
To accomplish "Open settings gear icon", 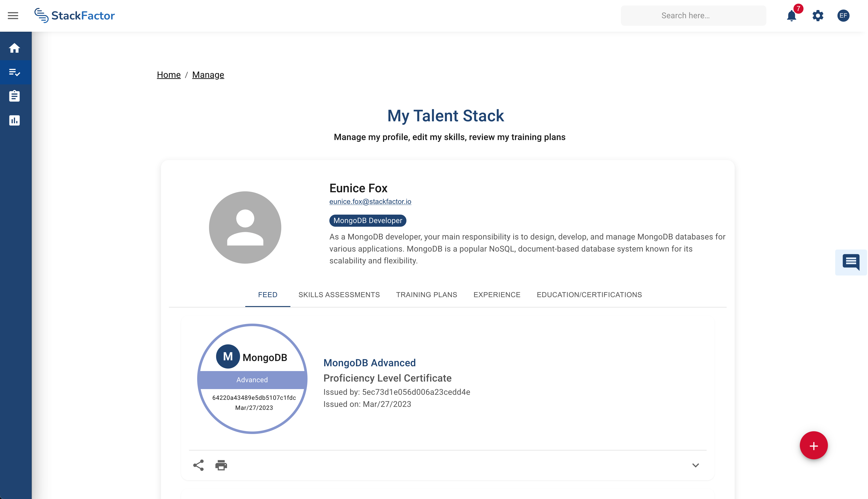I will click(818, 16).
